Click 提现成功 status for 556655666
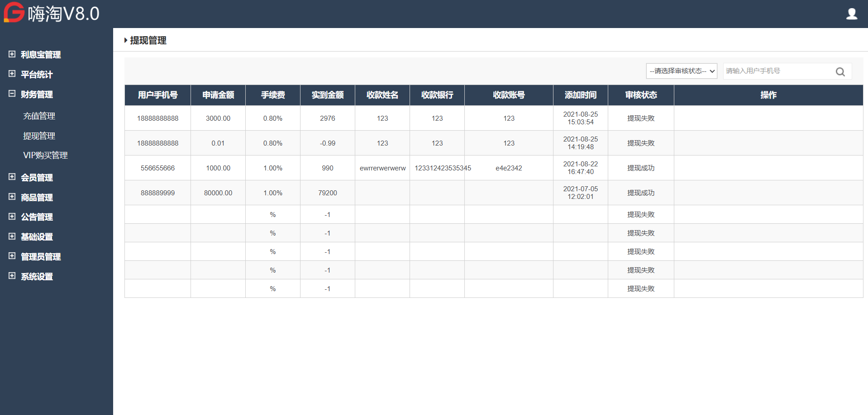Image resolution: width=868 pixels, height=415 pixels. pos(641,168)
